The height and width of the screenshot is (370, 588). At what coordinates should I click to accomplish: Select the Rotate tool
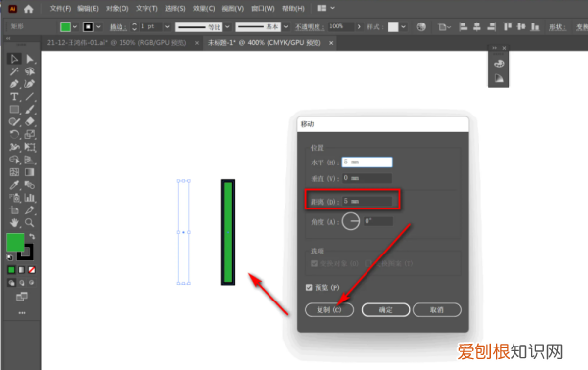click(14, 134)
